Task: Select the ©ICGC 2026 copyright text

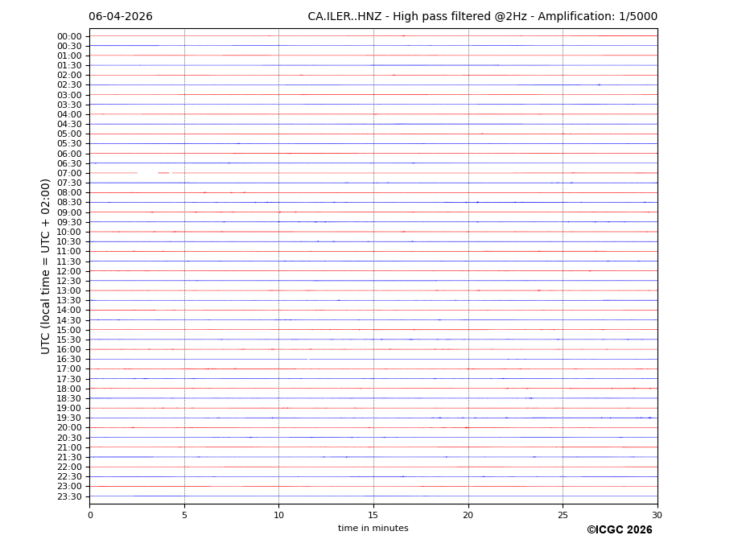Action: (x=619, y=530)
